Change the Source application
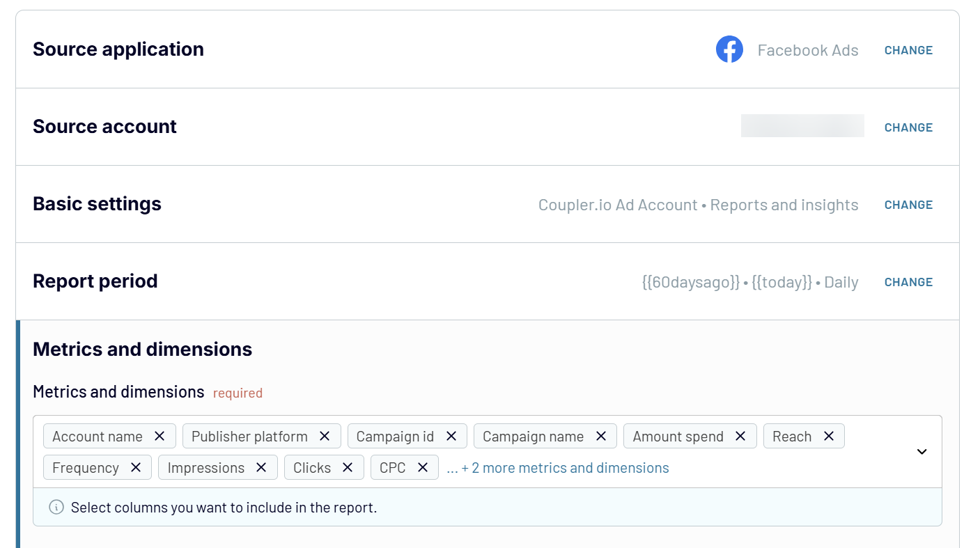This screenshot has height=548, width=980. pyautogui.click(x=908, y=49)
